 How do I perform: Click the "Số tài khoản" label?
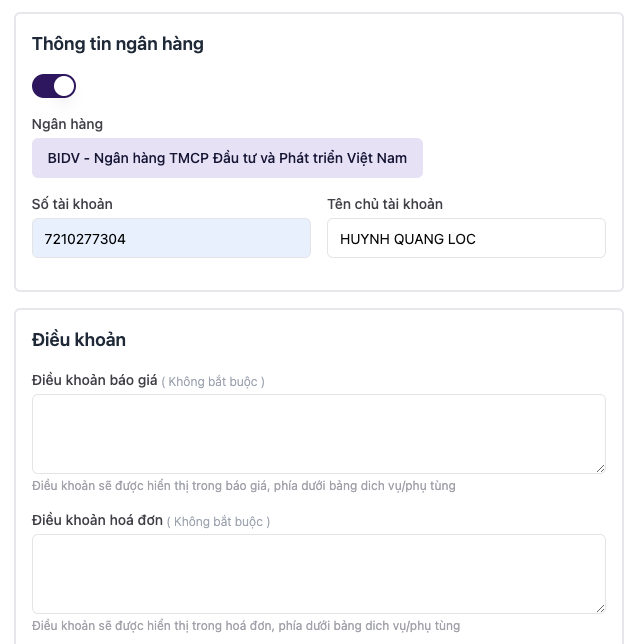72,204
